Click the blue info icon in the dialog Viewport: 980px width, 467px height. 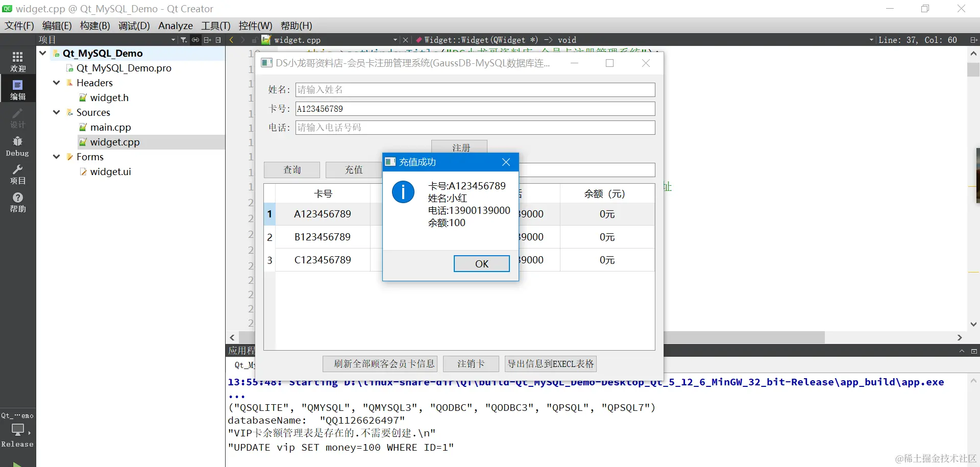pos(403,192)
